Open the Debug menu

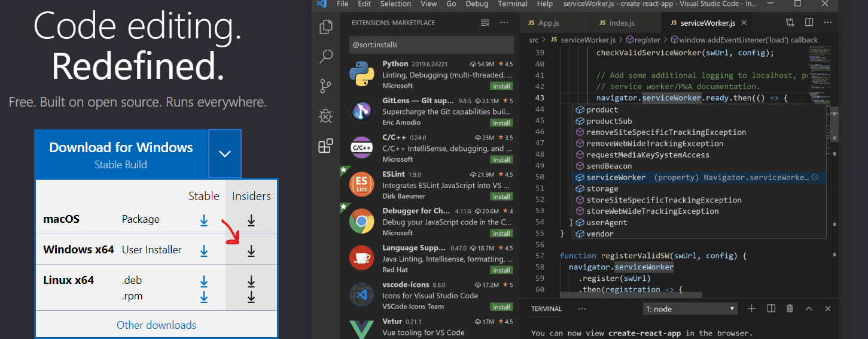click(477, 4)
